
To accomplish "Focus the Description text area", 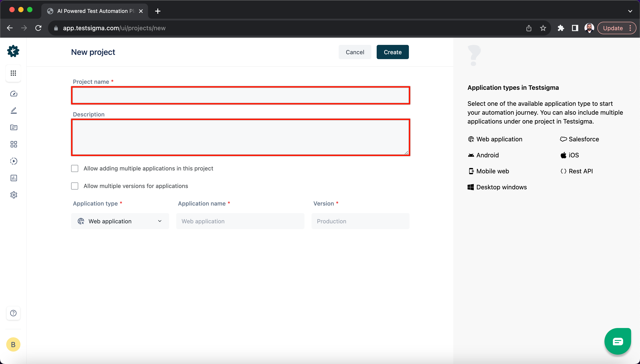I will (240, 137).
